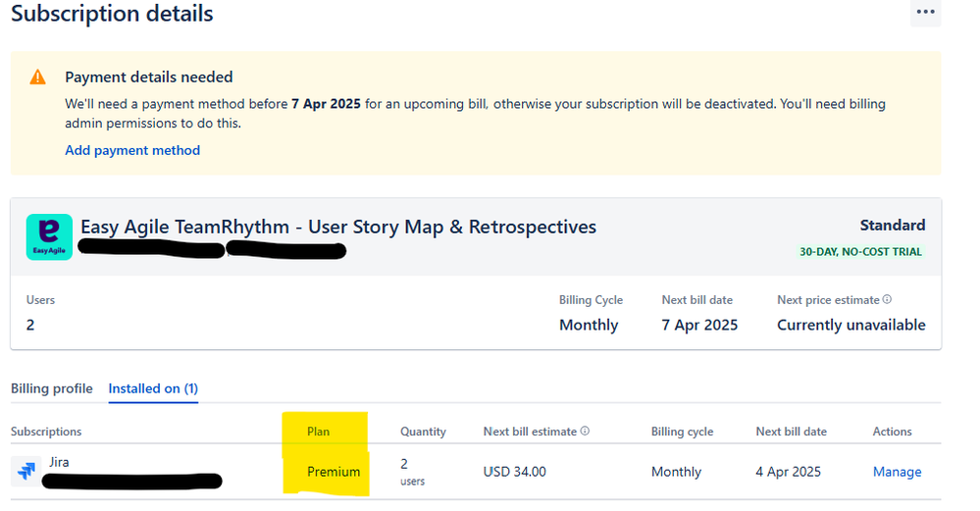Image resolution: width=980 pixels, height=511 pixels.
Task: Click the Actions column header
Action: point(892,431)
